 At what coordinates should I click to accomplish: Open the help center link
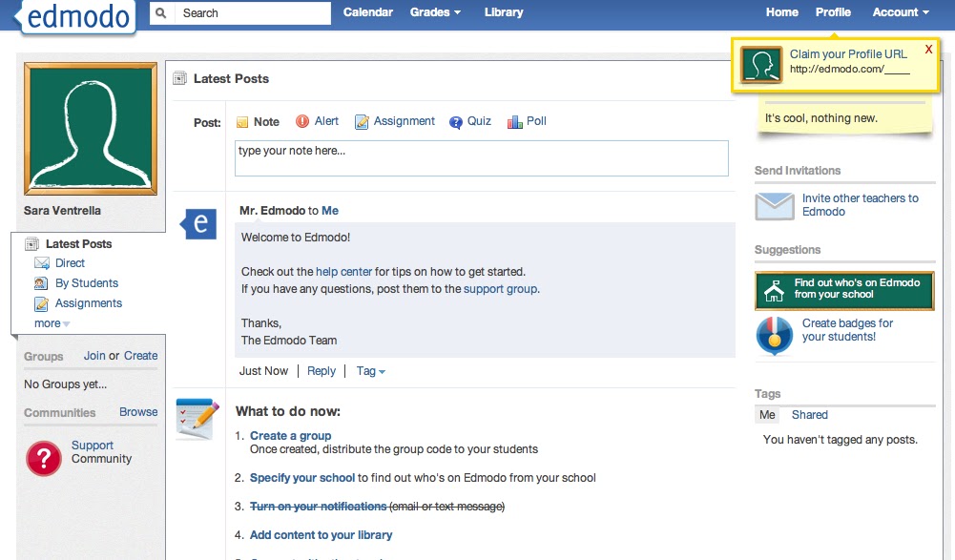tap(343, 271)
